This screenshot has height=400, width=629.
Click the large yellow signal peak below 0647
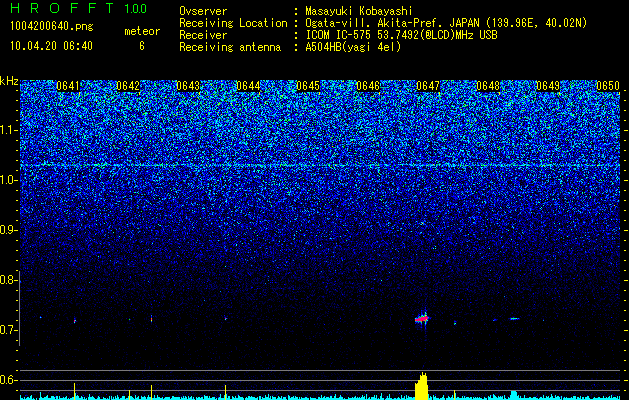pos(421,386)
